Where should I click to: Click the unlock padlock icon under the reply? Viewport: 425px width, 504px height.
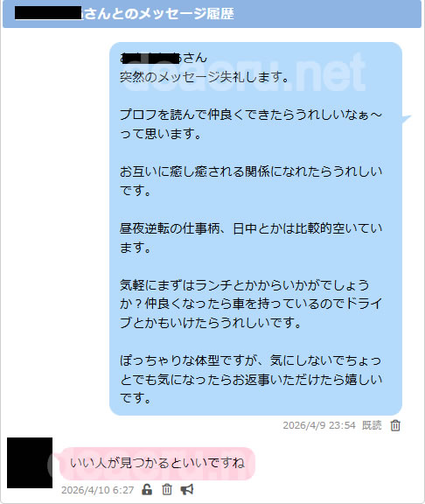tap(147, 489)
